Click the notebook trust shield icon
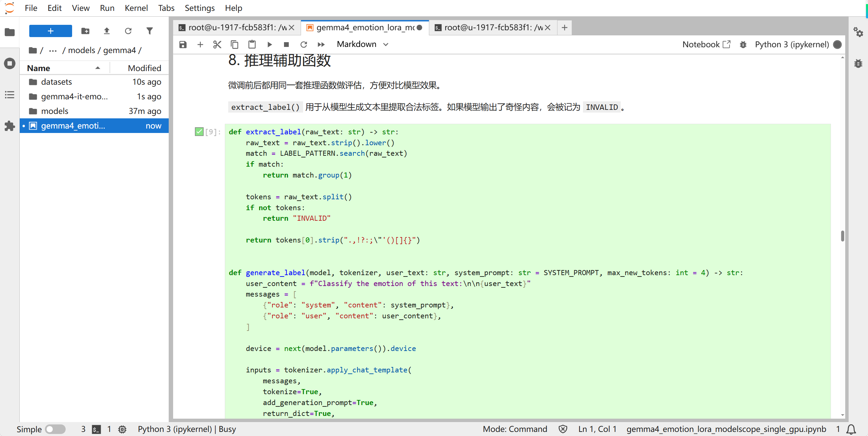This screenshot has width=868, height=436. tap(563, 429)
